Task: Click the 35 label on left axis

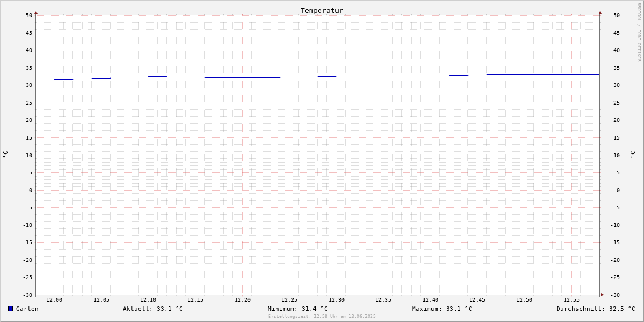Action: pyautogui.click(x=29, y=68)
